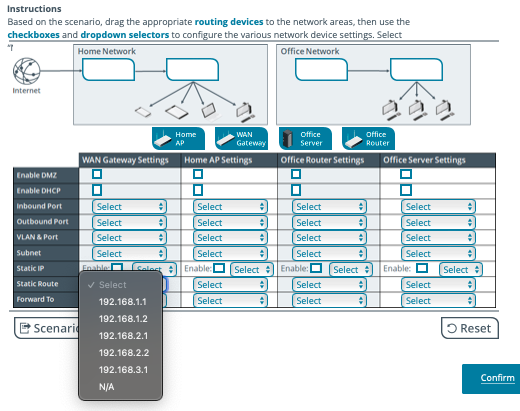520x411 pixels.
Task: Click the Reset button
Action: [x=470, y=328]
